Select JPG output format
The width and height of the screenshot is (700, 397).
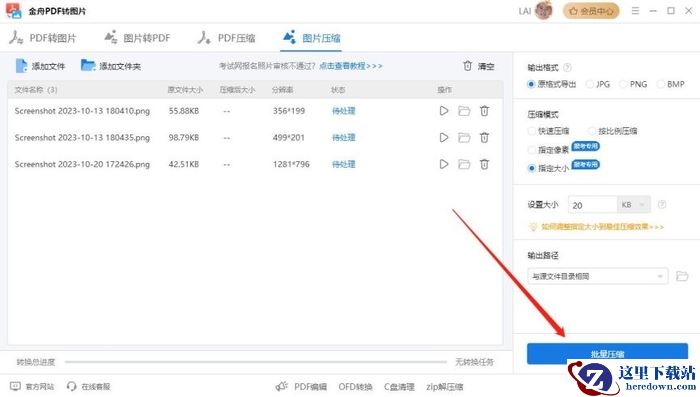(598, 84)
